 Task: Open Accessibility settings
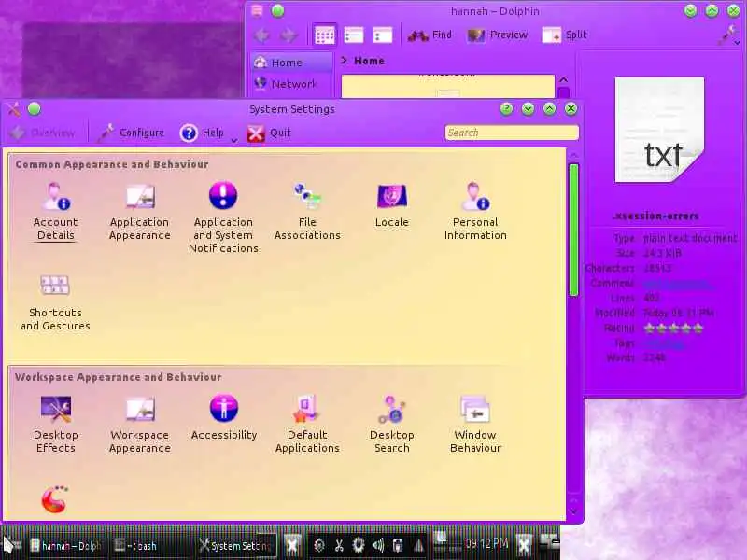[x=223, y=417]
